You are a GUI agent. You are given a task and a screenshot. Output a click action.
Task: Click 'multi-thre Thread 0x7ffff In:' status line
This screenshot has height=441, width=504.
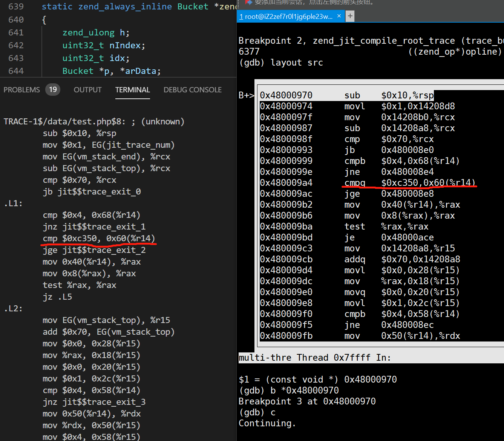pos(315,358)
